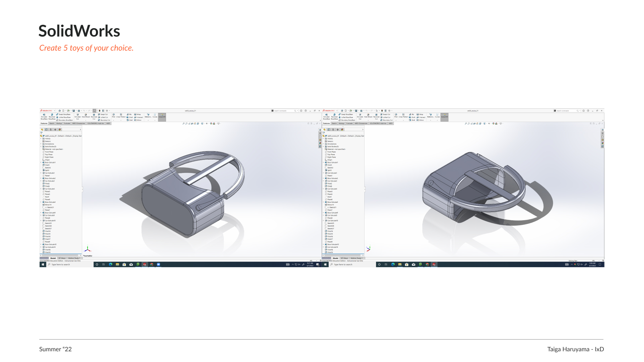Expand Solid Bodies(5) folder in left tree
The image size is (644, 362).
41,146
